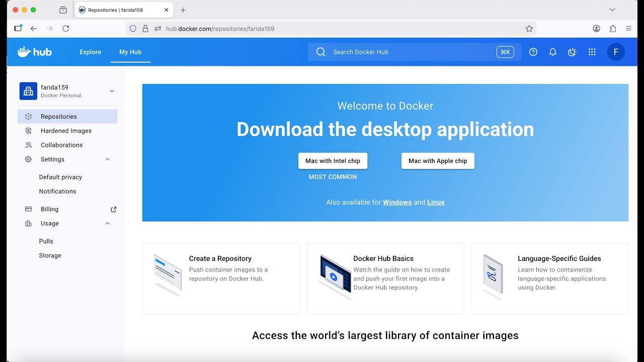This screenshot has height=362, width=644.
Task: Open Default privacy settings
Action: click(60, 177)
